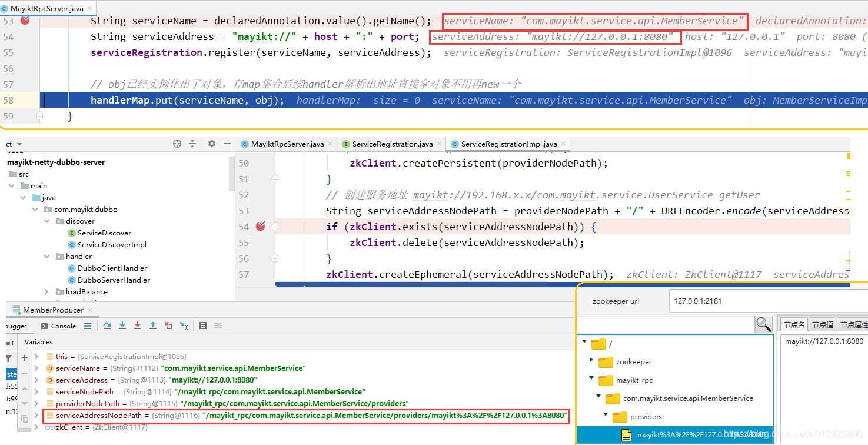Image resolution: width=868 pixels, height=445 pixels.
Task: Select the MemberProducer debug session tab
Action: tap(52, 310)
